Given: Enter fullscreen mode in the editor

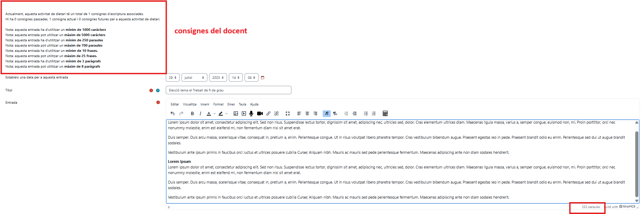Looking at the screenshot, I should [x=288, y=113].
